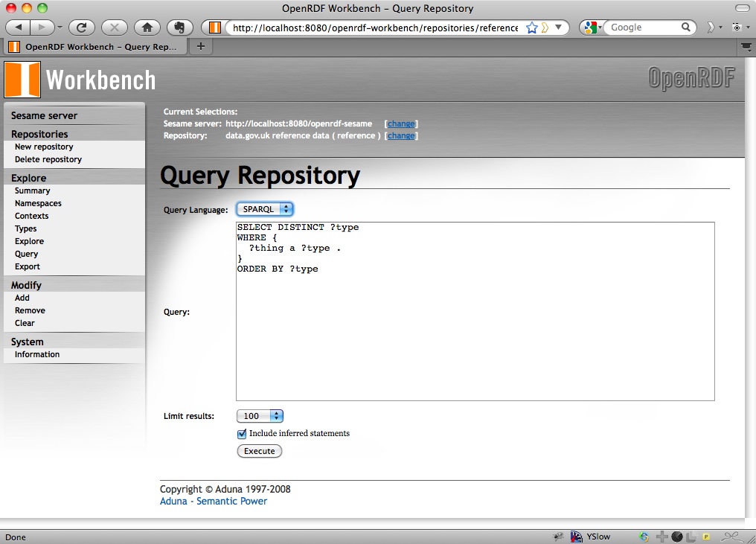The image size is (756, 544).
Task: Go back using the browser Back arrow
Action: [19, 28]
